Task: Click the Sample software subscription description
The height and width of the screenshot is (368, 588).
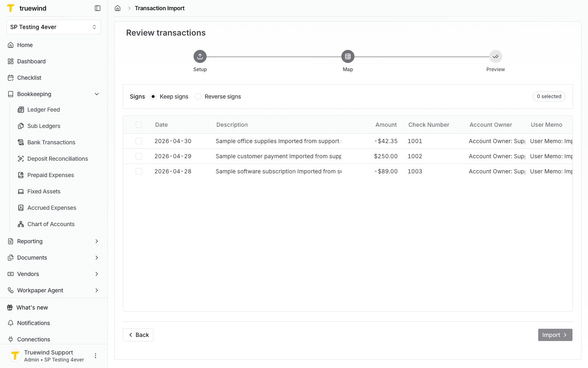Action: click(278, 171)
